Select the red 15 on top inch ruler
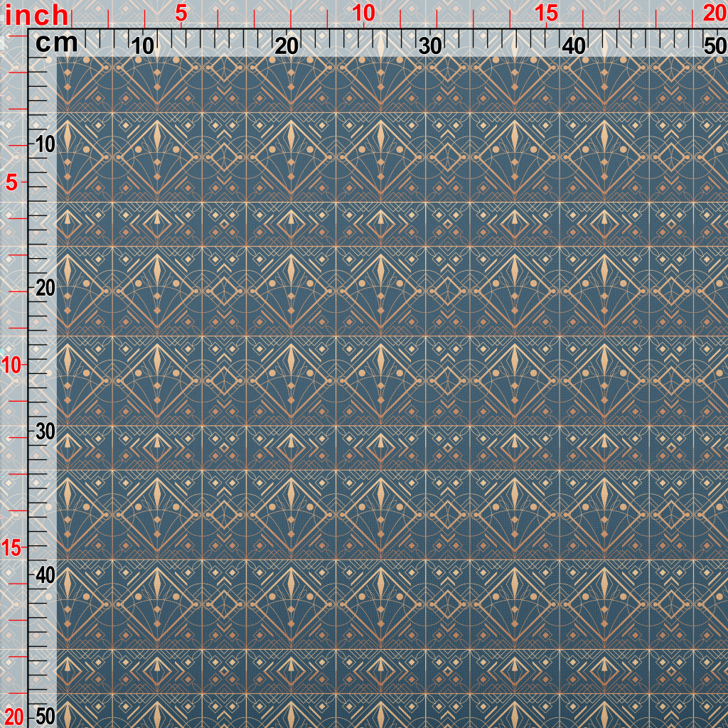The width and height of the screenshot is (728, 728). coord(546,14)
